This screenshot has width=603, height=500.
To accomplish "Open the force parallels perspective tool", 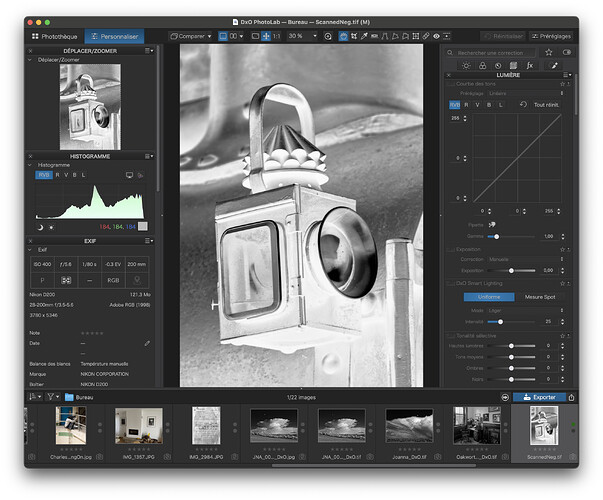I will click(385, 36).
